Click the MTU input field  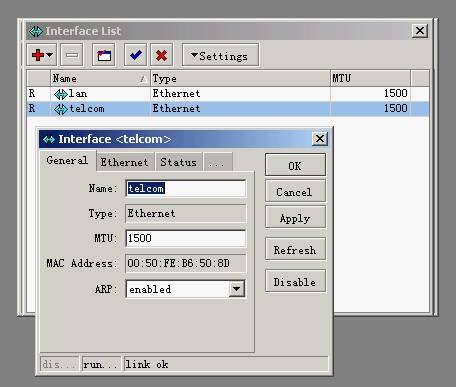[x=186, y=238]
